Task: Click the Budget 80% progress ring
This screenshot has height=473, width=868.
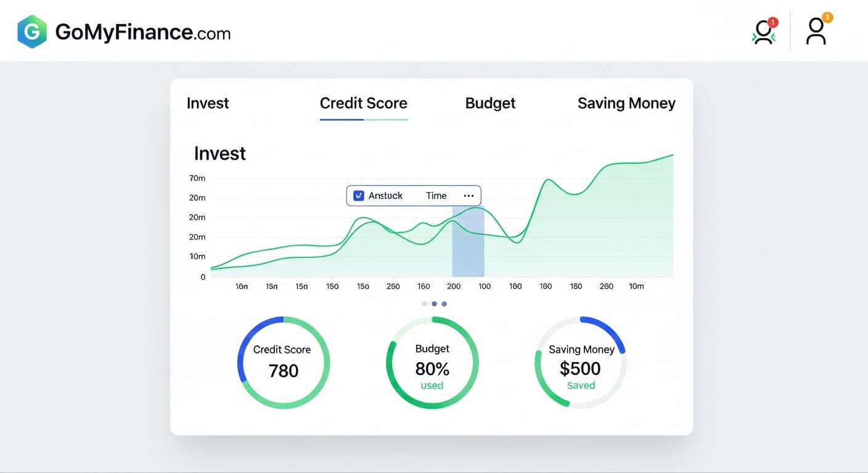Action: [432, 362]
